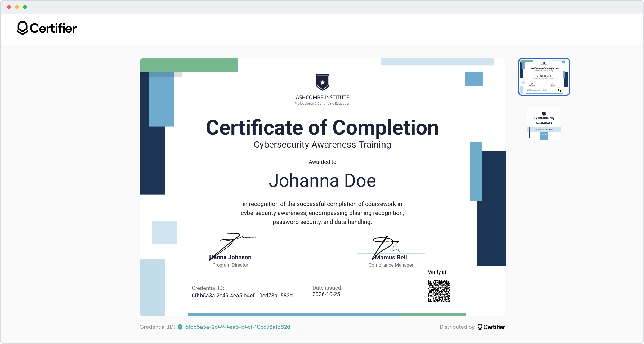The width and height of the screenshot is (644, 344).
Task: Click the Professional & Continuing Education tagline
Action: point(323,104)
